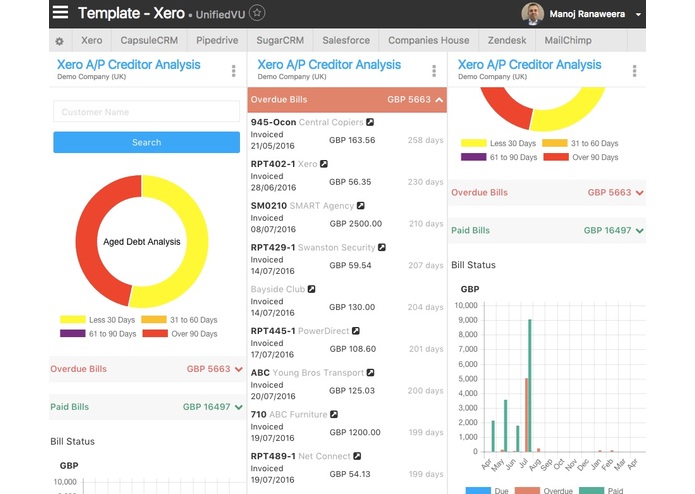Toggle 61 to 90 Days legend in right panel
Image resolution: width=695 pixels, height=494 pixels.
pyautogui.click(x=499, y=157)
